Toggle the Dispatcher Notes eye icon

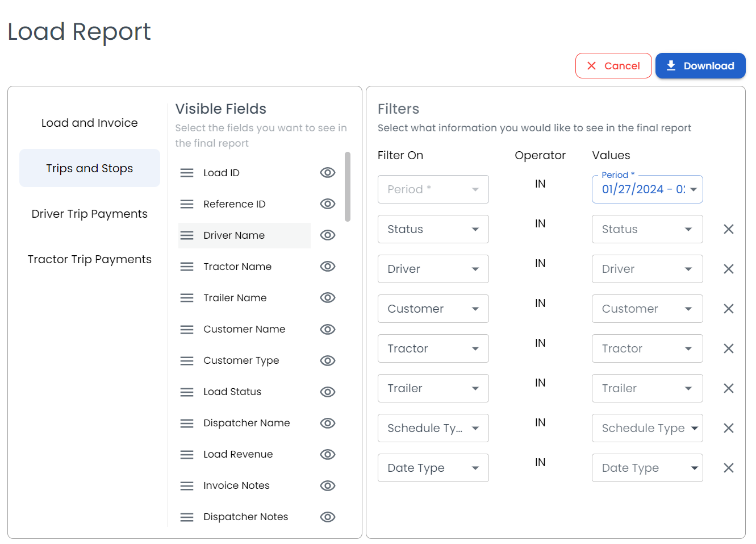coord(328,517)
